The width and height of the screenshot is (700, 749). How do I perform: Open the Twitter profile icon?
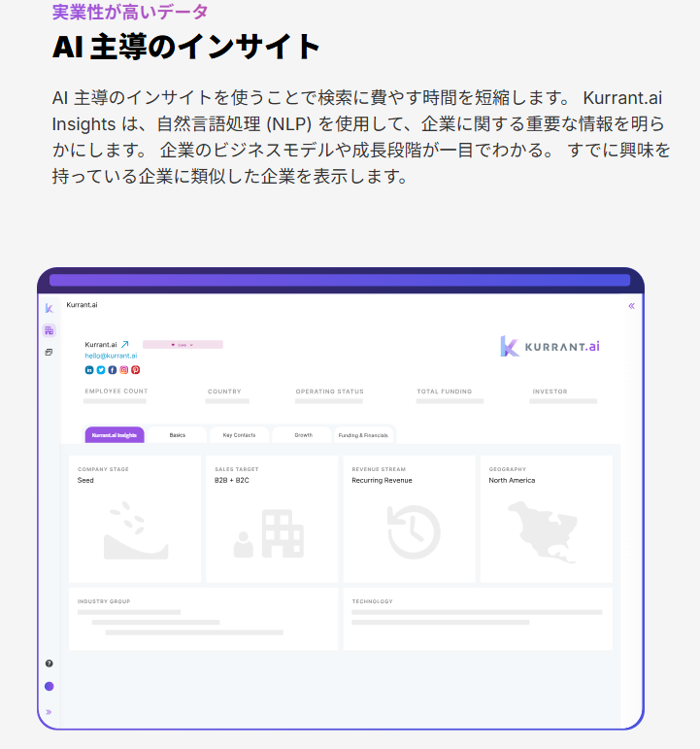[101, 370]
